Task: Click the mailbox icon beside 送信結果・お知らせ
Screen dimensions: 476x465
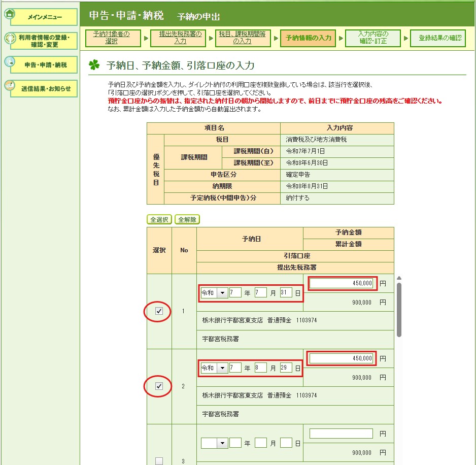Action: [10, 85]
